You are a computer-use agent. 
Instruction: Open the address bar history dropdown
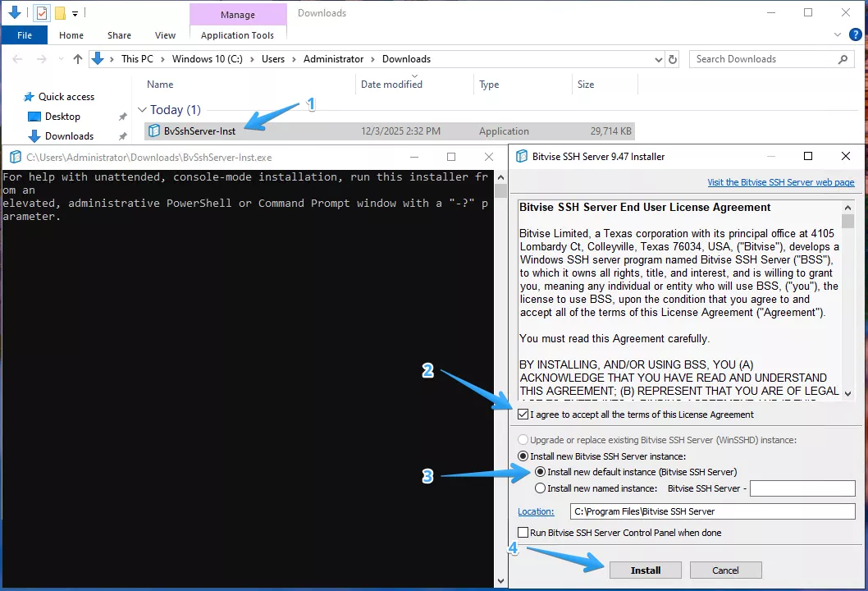pos(658,59)
